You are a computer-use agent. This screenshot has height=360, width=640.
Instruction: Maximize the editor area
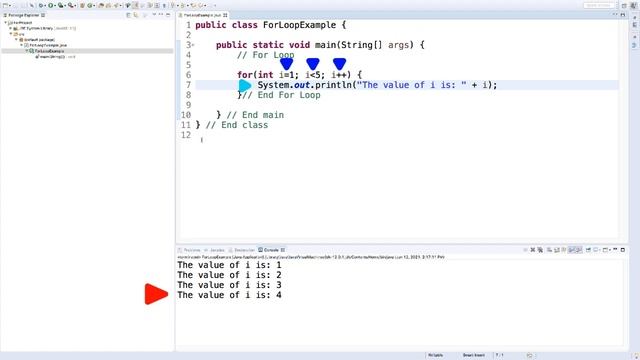(x=623, y=15)
